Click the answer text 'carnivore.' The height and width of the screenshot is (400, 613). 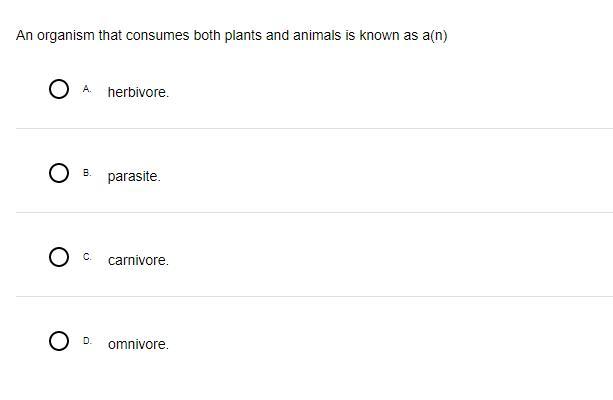coord(138,260)
